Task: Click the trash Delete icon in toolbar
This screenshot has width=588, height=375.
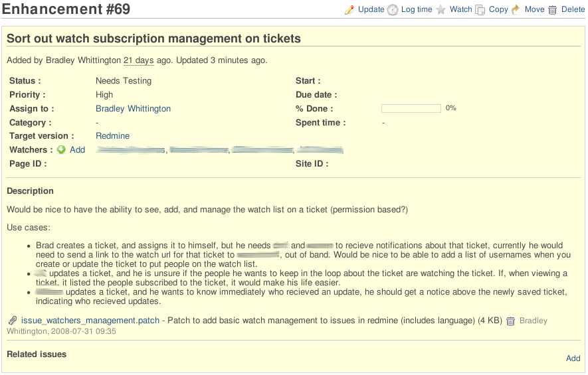Action: (552, 10)
